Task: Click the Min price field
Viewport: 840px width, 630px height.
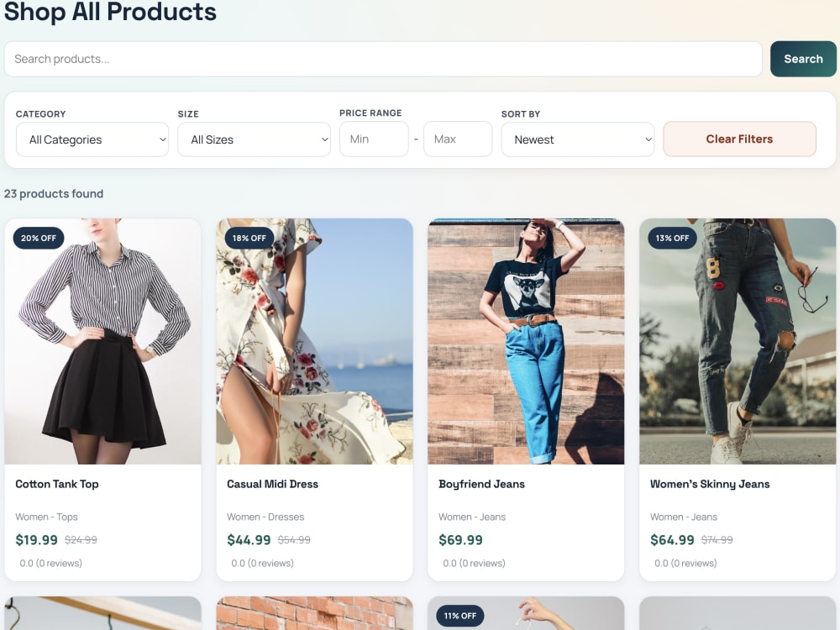Action: (374, 139)
